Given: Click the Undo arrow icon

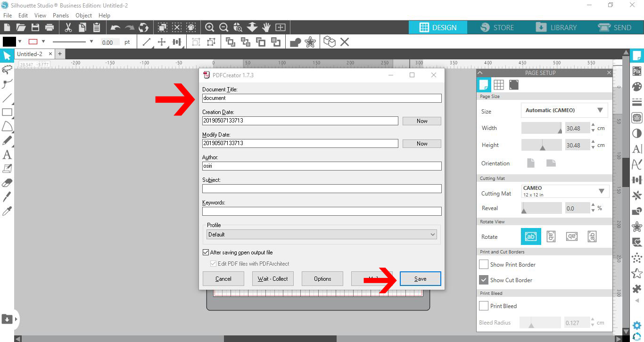Looking at the screenshot, I should coord(115,27).
